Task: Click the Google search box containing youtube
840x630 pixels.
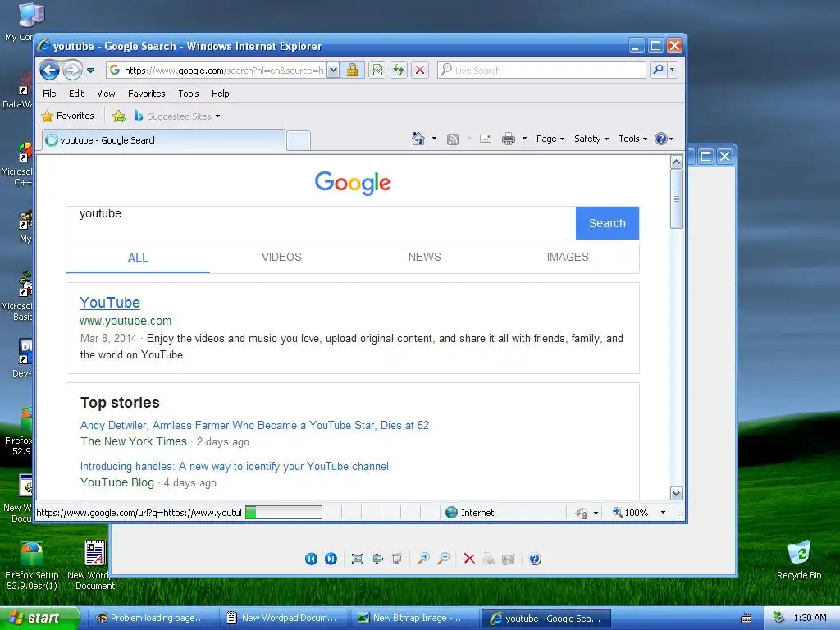Action: [x=321, y=223]
